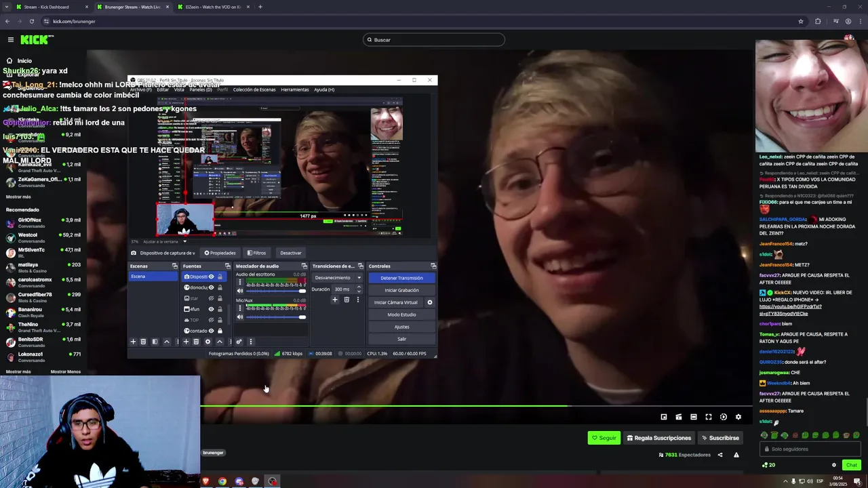Enter fullscreen in Kick player
The width and height of the screenshot is (868, 488).
pos(709,417)
